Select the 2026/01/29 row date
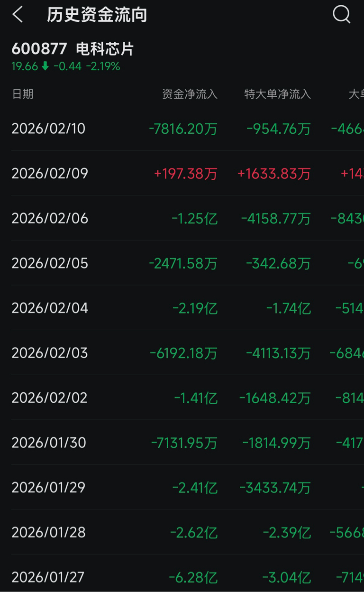Screen dimensions: 364x592 tap(48, 487)
